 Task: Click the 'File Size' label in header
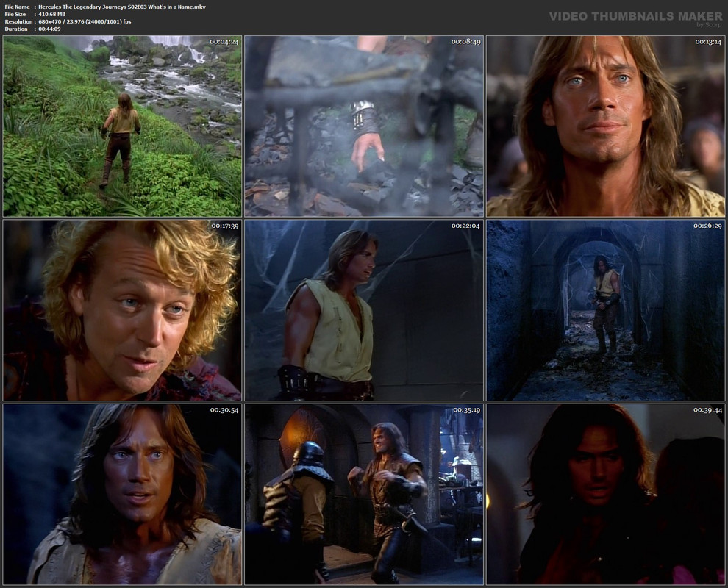coord(15,15)
